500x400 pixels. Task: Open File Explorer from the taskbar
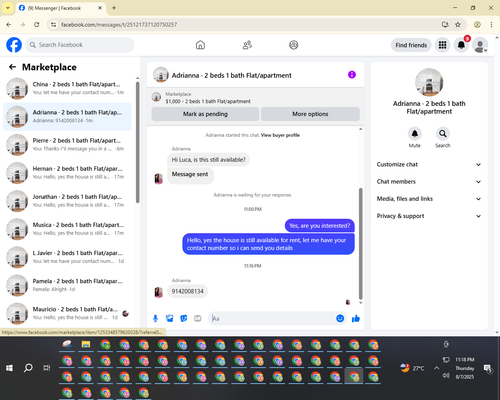click(86, 345)
